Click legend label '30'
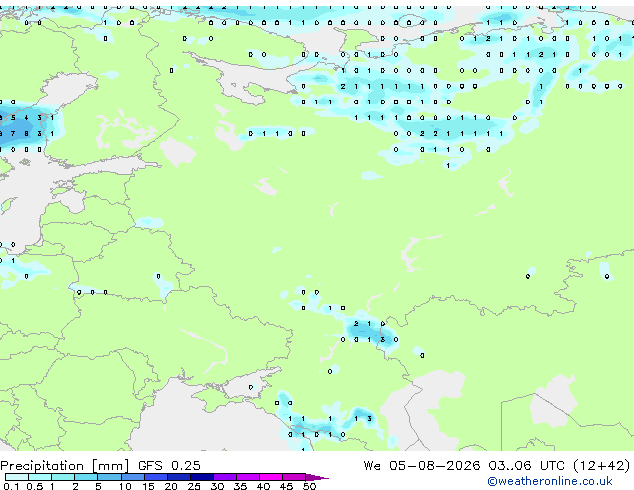 click(x=217, y=486)
